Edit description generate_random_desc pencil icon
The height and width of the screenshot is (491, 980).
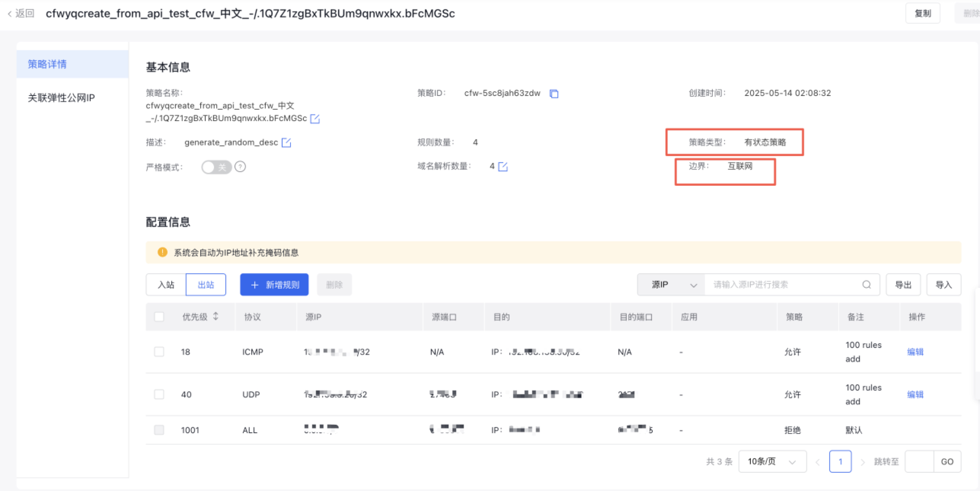[x=286, y=143]
